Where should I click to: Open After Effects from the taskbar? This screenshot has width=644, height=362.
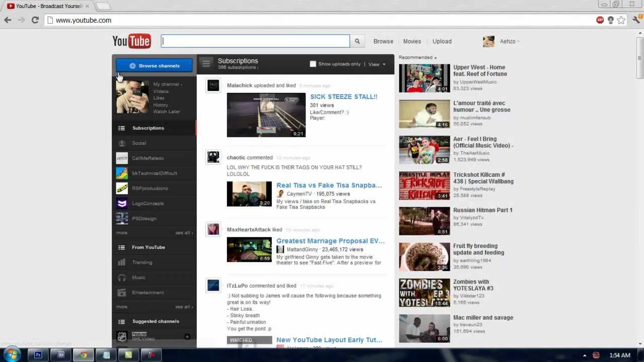coord(61,355)
